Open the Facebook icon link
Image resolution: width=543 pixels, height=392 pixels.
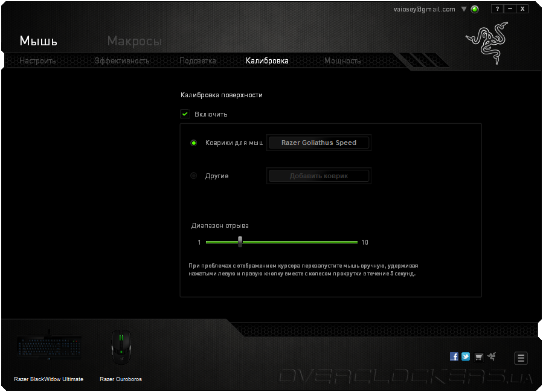tap(454, 356)
